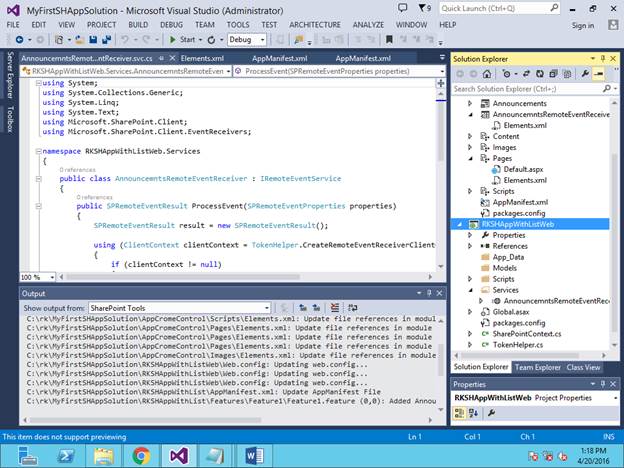Click the Navigate Backward toolbar arrow
The height and width of the screenshot is (468, 624).
click(x=19, y=40)
